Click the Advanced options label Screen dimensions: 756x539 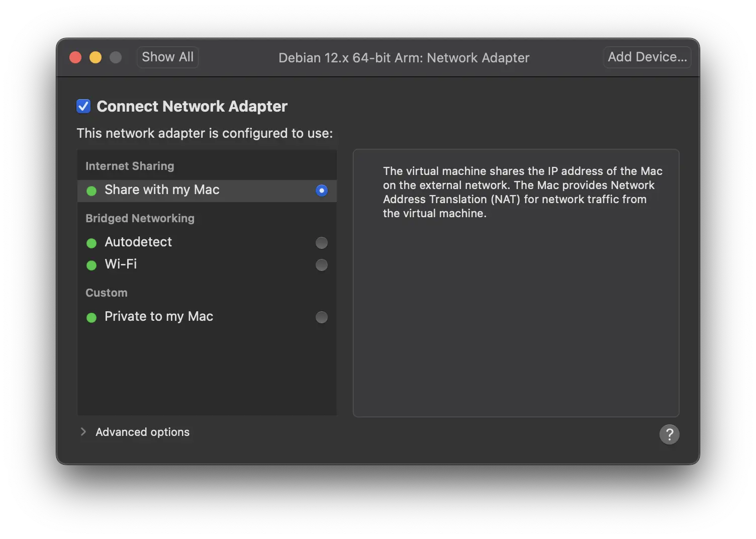pyautogui.click(x=142, y=432)
